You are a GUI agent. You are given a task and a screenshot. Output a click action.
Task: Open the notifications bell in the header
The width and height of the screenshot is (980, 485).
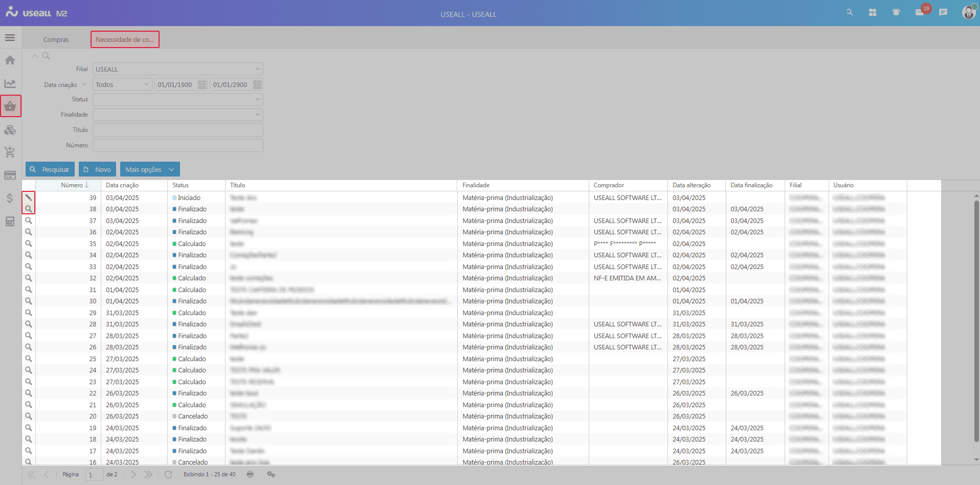pos(896,12)
